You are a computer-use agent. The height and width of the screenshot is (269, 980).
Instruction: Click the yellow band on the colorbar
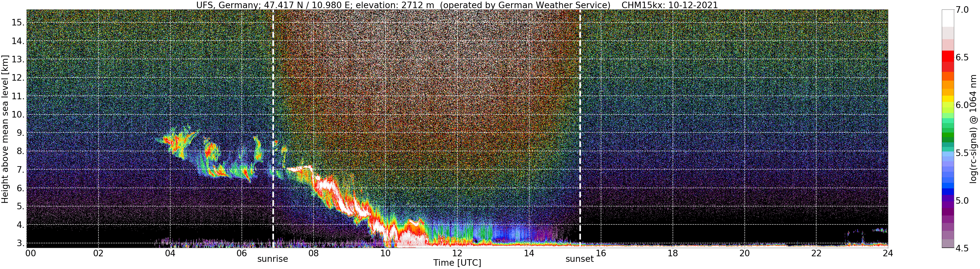948,99
